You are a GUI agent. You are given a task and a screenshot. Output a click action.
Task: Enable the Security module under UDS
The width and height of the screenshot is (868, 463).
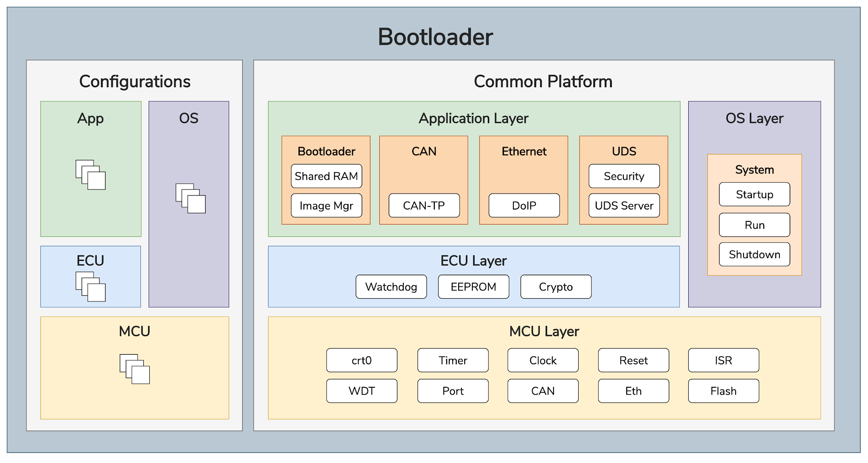coord(624,176)
